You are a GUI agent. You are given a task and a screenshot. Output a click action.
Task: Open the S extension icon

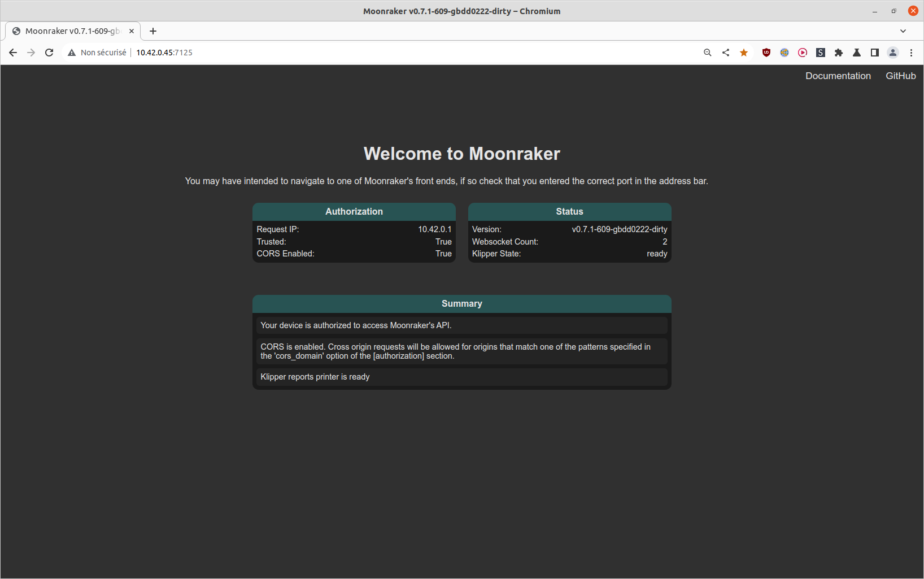click(821, 53)
